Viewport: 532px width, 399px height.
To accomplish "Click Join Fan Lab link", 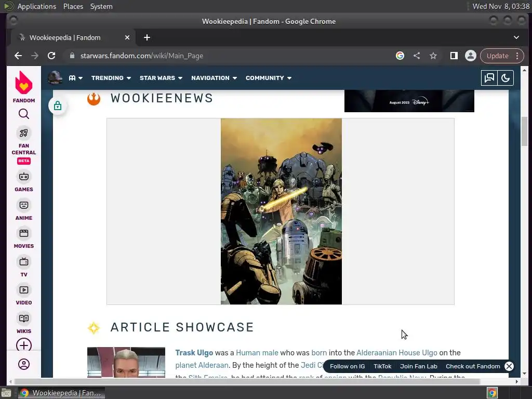I will (418, 366).
